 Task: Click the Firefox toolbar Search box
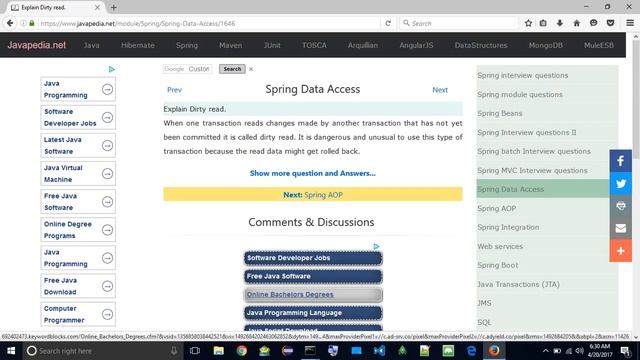pos(459,23)
